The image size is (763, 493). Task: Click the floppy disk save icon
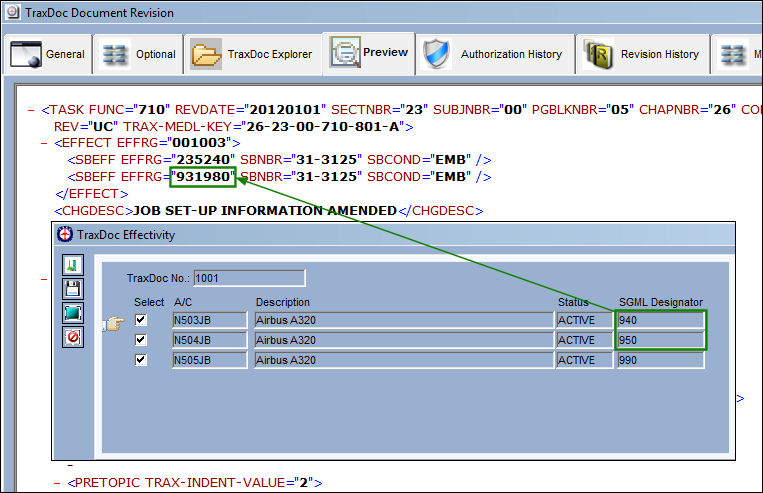[73, 289]
